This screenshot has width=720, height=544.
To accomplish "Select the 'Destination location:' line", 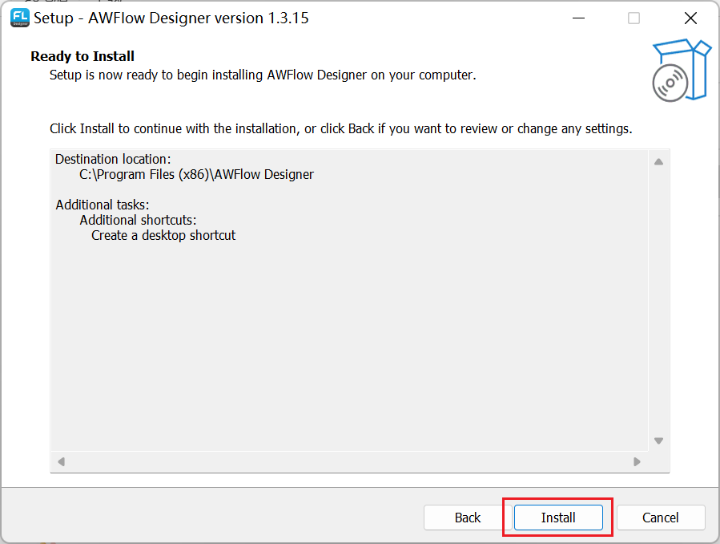I will [x=113, y=159].
